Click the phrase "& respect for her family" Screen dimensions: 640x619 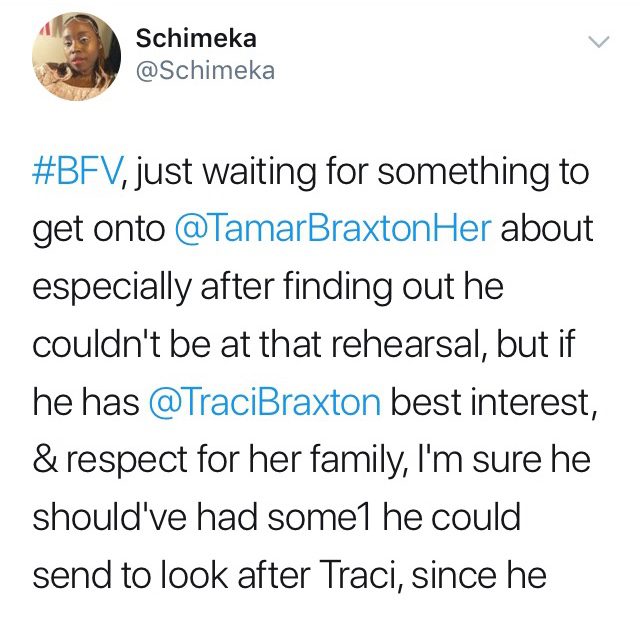click(x=217, y=461)
